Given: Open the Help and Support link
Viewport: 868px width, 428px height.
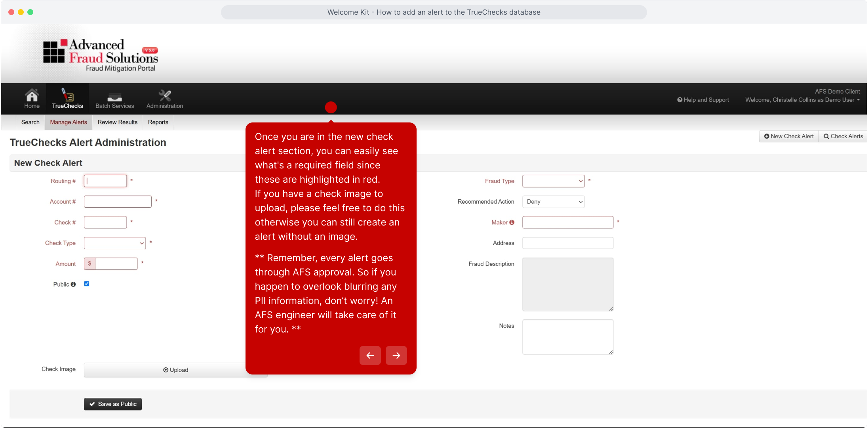Looking at the screenshot, I should pos(703,100).
